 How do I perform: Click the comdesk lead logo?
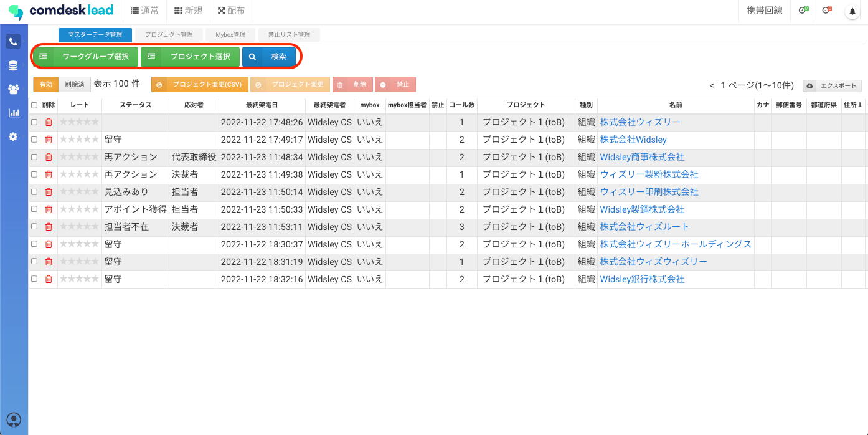[61, 11]
